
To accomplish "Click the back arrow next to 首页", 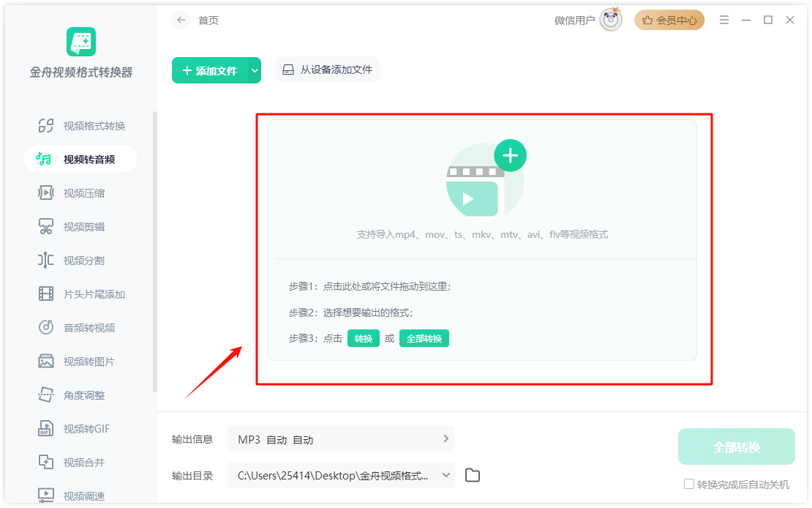I will tap(181, 20).
